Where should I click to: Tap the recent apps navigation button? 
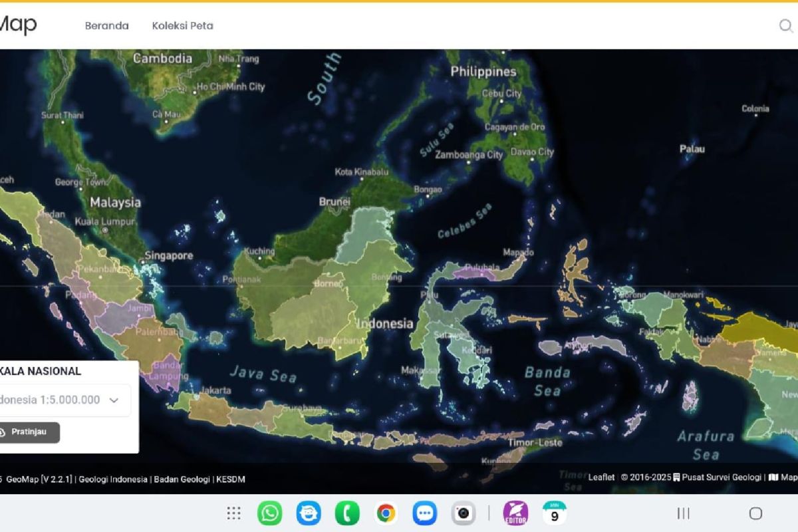683,513
